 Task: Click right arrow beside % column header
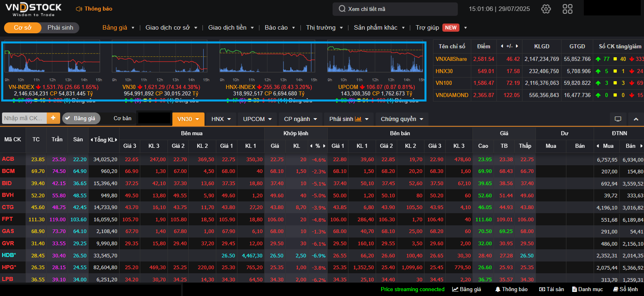click(324, 146)
